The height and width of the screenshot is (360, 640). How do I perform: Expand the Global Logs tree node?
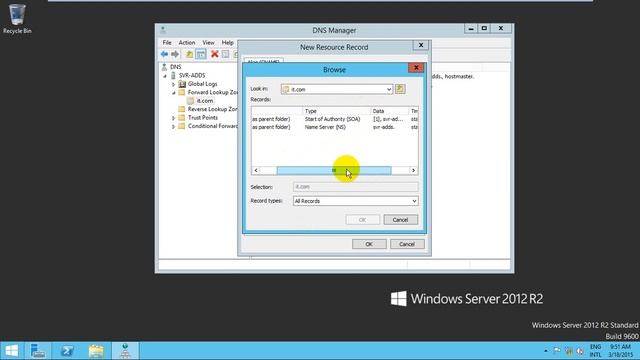click(173, 84)
